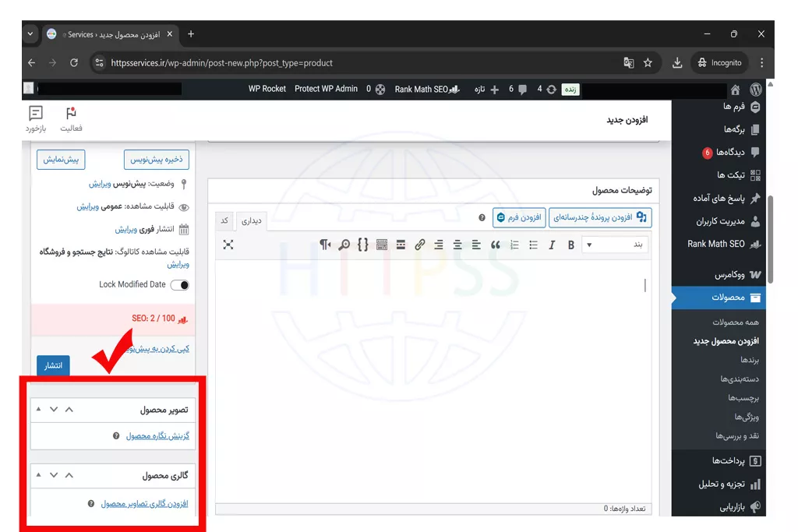This screenshot has height=532, width=798.
Task: Click the گزینش نگاره محصول link
Action: (x=157, y=436)
